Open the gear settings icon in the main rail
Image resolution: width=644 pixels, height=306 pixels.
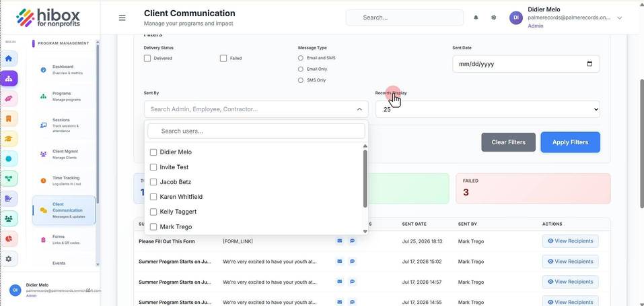tap(9, 259)
